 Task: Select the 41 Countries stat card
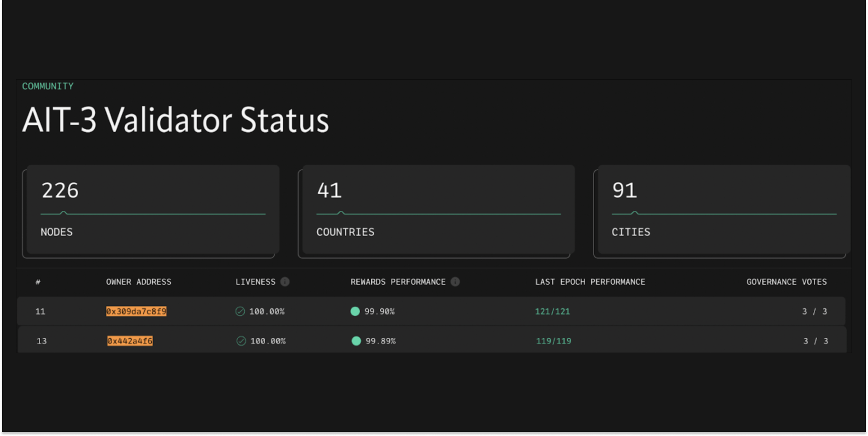point(438,209)
